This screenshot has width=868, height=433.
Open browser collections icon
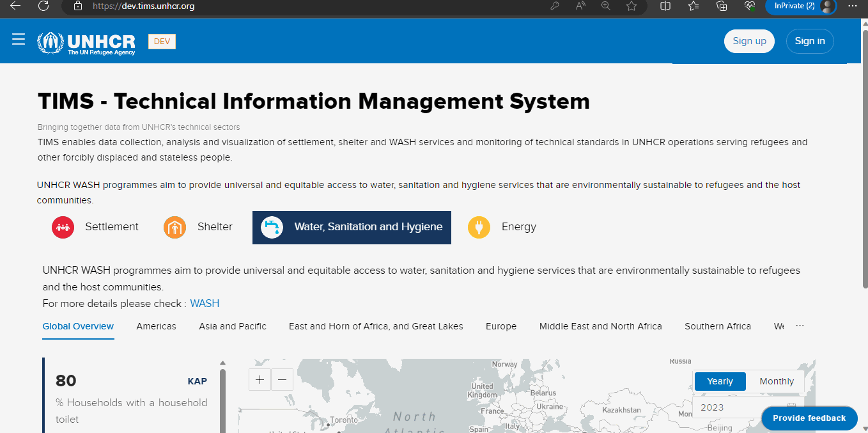(722, 6)
